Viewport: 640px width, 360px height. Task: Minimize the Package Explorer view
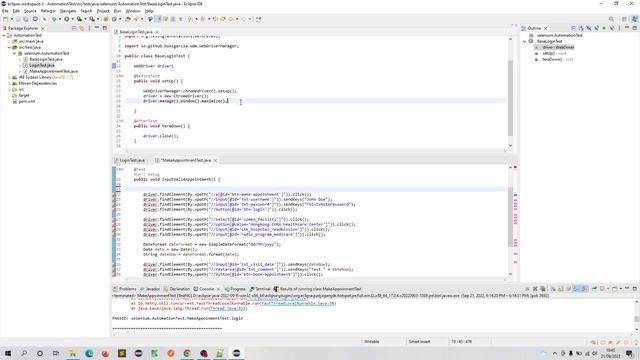97,28
